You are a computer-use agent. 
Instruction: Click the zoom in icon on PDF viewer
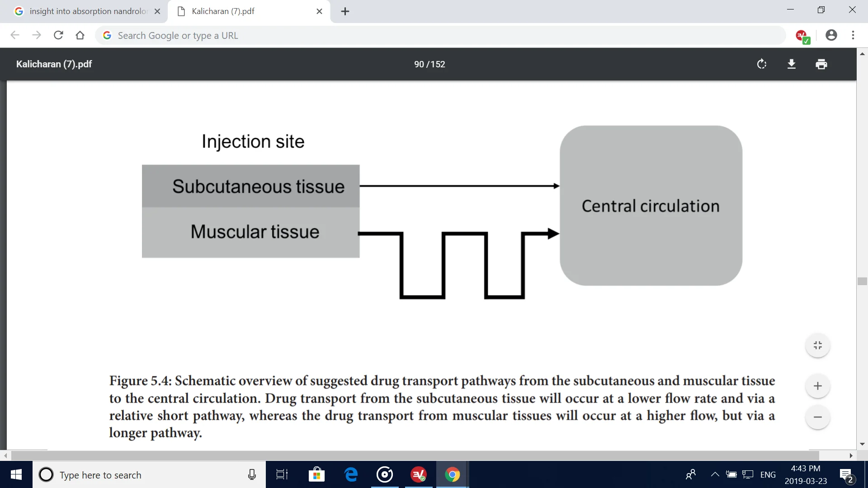pos(818,386)
